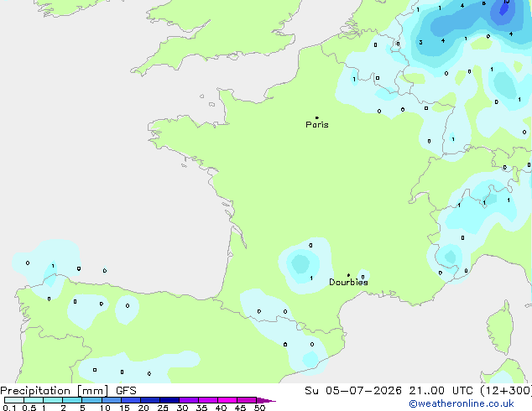Viewport: 532px width, 411px height.
Task: Pick the 0.1–0.5 mm legend swatch
Action: [x=14, y=400]
